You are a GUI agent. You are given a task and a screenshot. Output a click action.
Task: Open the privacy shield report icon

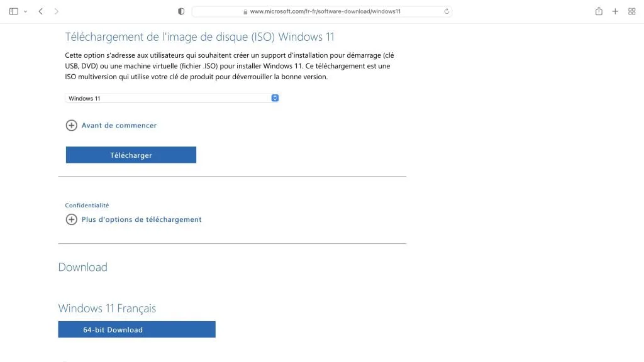coord(181,11)
